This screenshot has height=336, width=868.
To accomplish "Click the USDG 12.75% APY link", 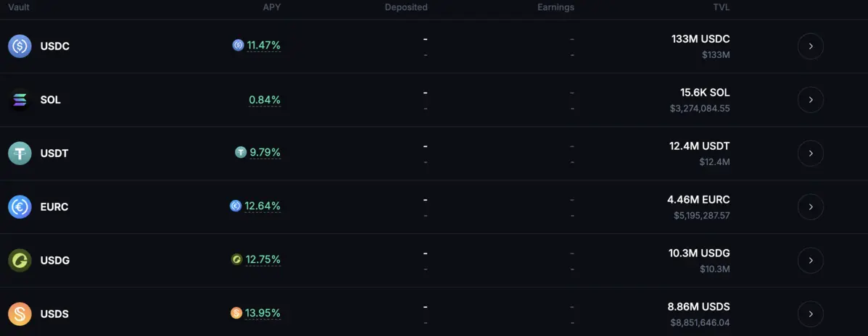I will click(263, 259).
